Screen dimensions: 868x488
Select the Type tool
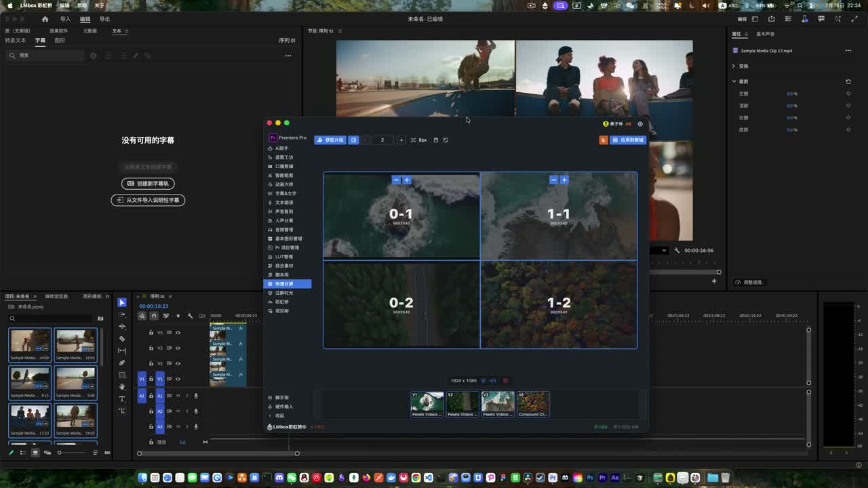tap(122, 399)
